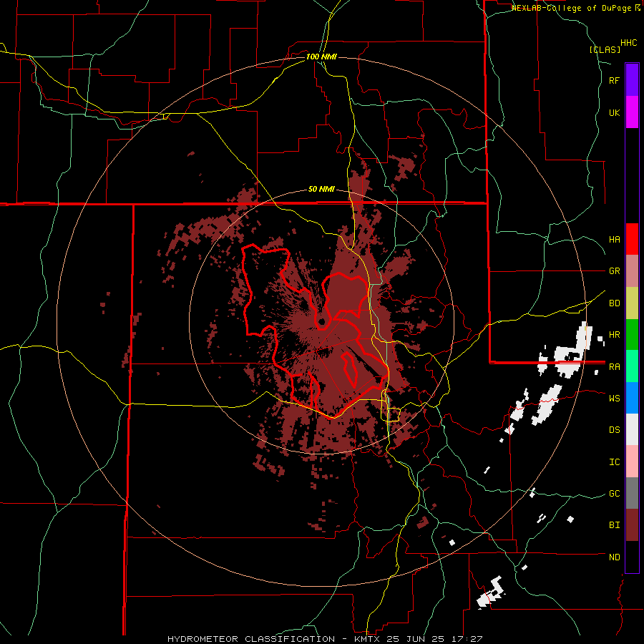Click the 17:27 time stamp

point(468,639)
